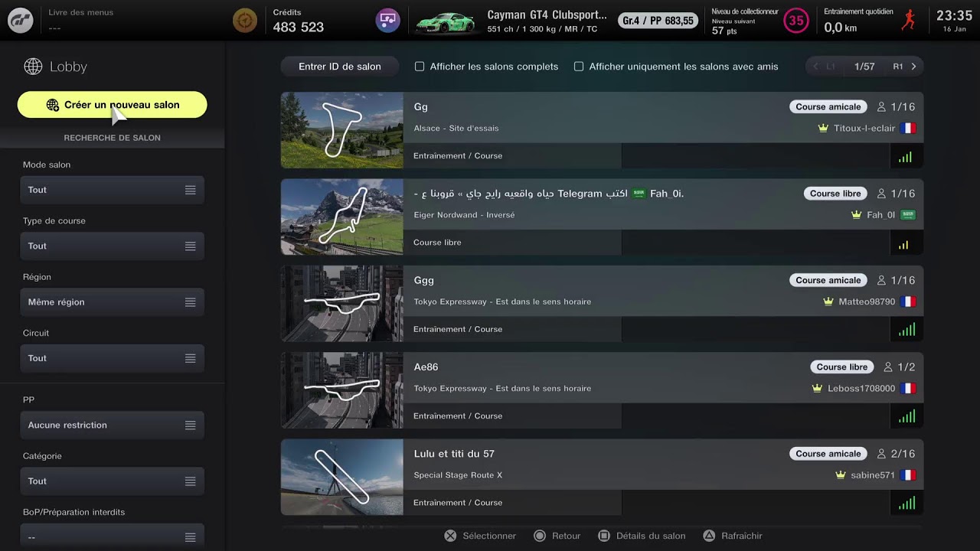
Task: Select the Ggg lobby row
Action: pyautogui.click(x=602, y=304)
